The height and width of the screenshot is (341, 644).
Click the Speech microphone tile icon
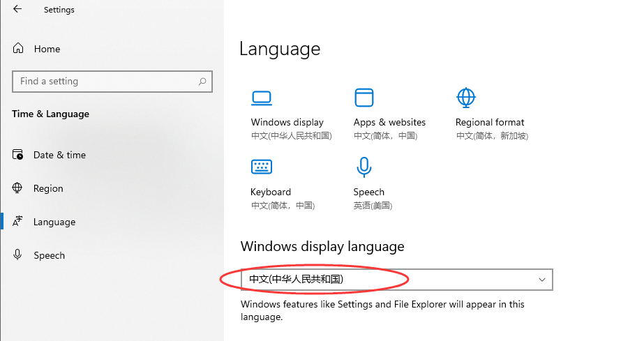[364, 167]
